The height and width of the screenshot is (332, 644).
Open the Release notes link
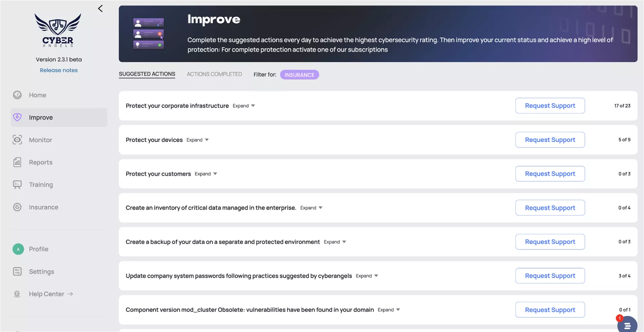coord(59,70)
